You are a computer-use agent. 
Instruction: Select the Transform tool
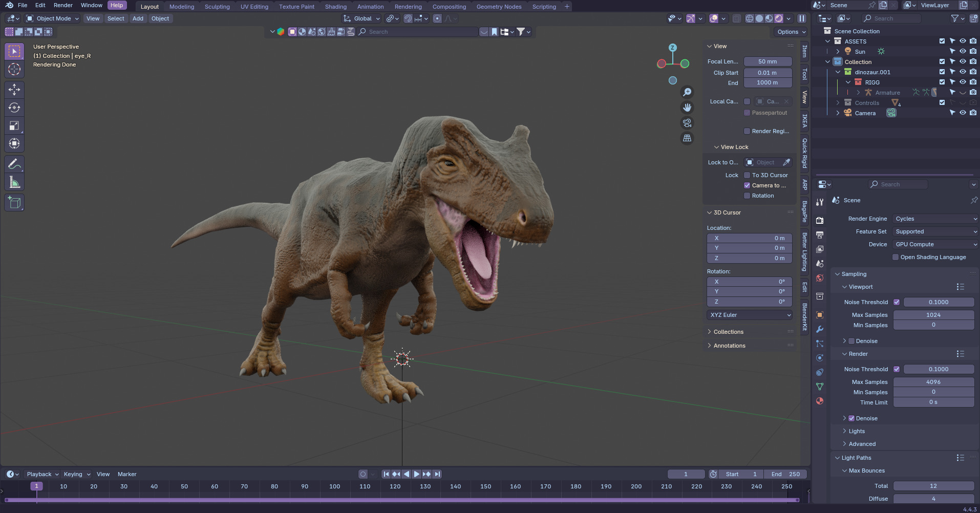[x=14, y=144]
